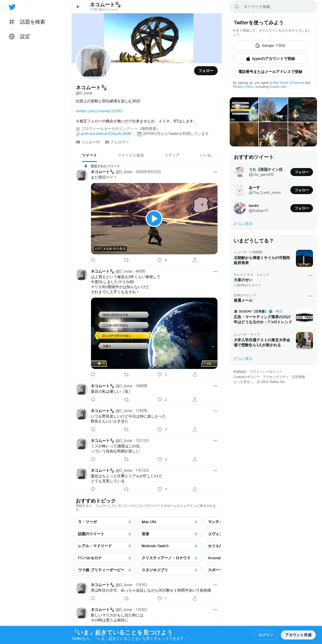Open more options for 大泉のせい trend
Viewport: 322px width, 644px height.
click(310, 275)
